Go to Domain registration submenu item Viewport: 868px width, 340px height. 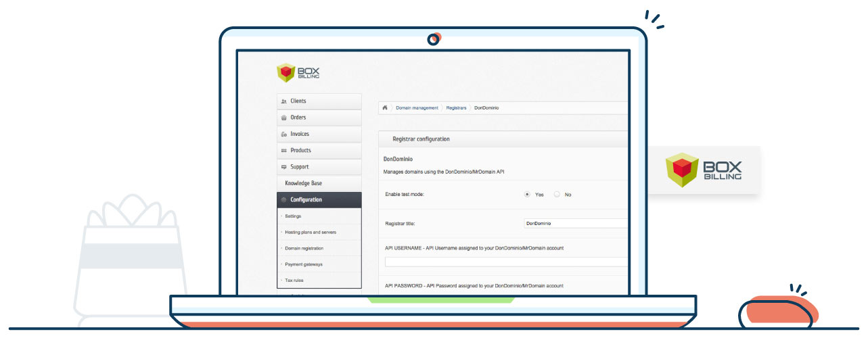pyautogui.click(x=304, y=249)
